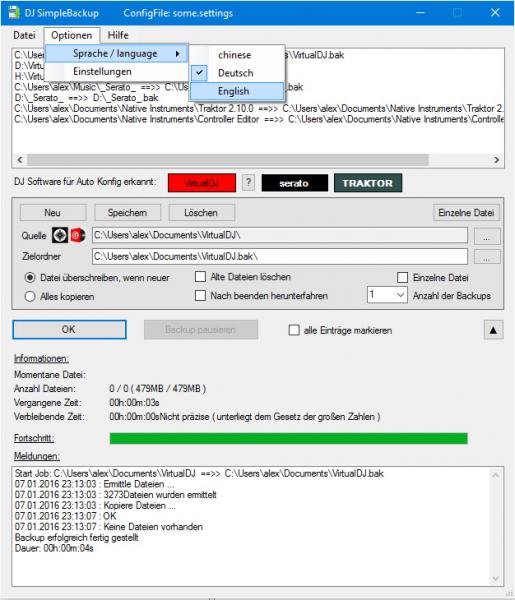Click the question mark button beside VirtualDJ
Image resolution: width=515 pixels, height=600 pixels.
click(248, 183)
